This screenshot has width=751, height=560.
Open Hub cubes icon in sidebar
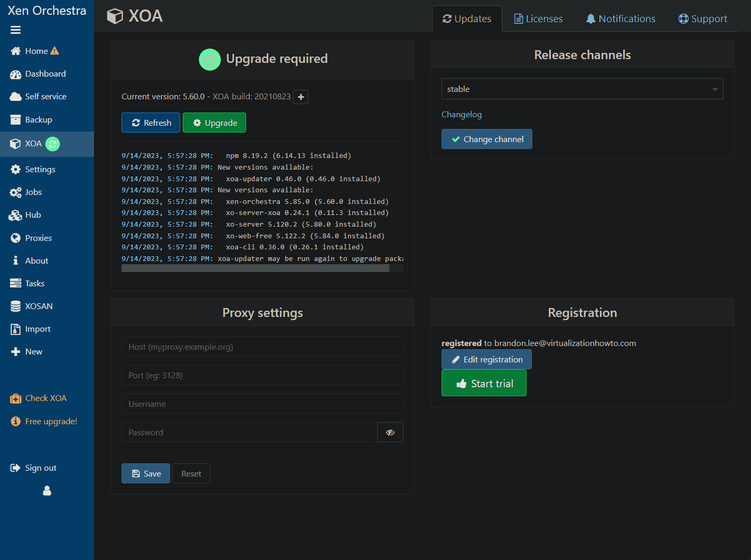[x=15, y=215]
